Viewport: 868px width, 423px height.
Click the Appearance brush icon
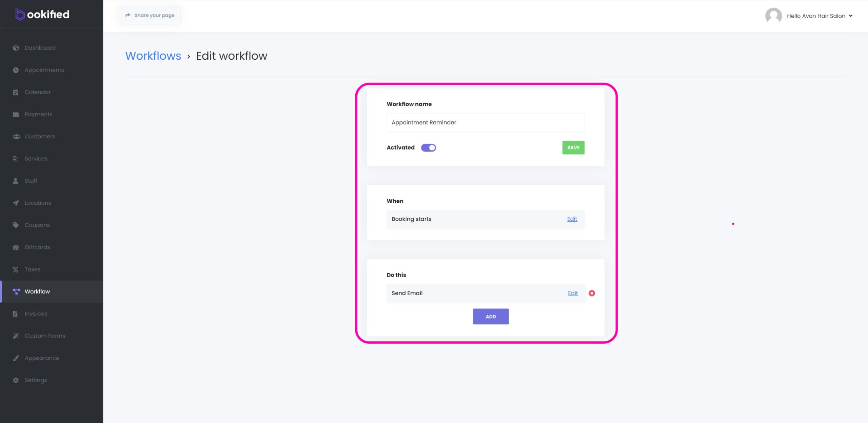[16, 358]
